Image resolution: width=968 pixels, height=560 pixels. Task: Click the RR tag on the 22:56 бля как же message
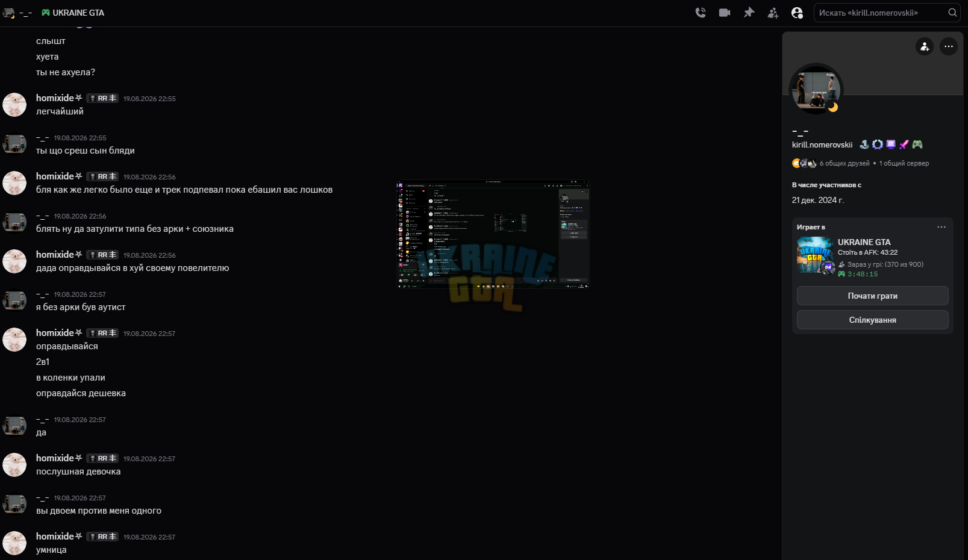pyautogui.click(x=102, y=176)
